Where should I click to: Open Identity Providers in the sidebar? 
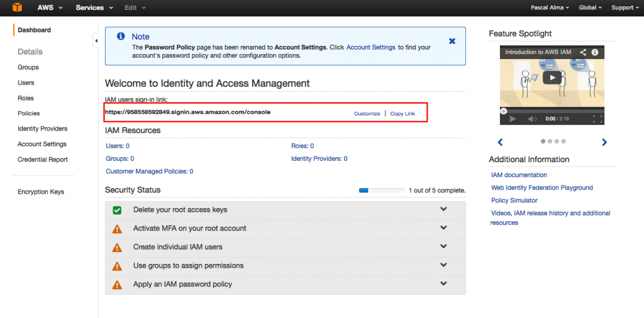point(42,128)
